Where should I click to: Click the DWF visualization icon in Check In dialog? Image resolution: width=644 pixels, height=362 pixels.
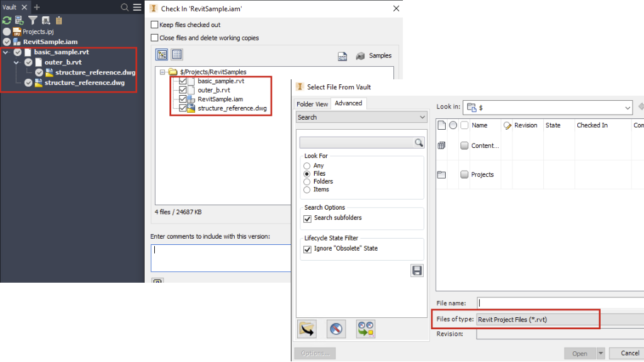click(x=342, y=56)
